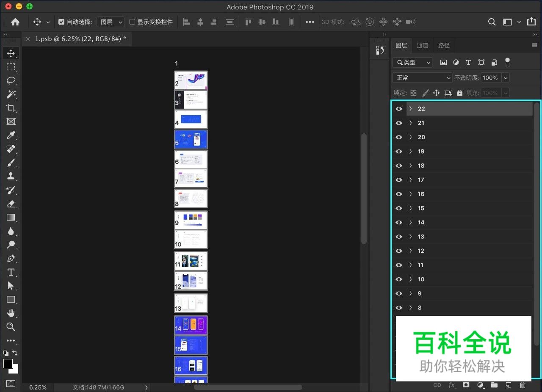Image resolution: width=542 pixels, height=392 pixels.
Task: Click the align left edges button
Action: pyautogui.click(x=186, y=22)
